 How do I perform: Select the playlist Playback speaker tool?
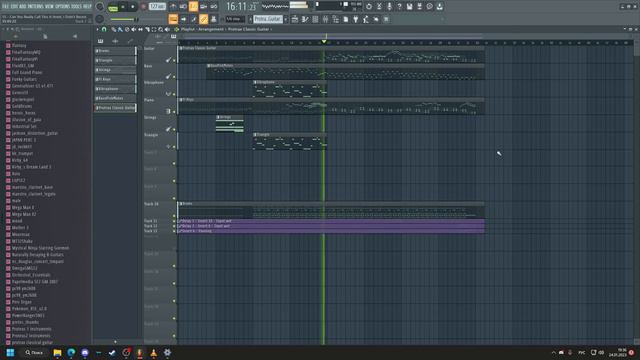(x=167, y=29)
